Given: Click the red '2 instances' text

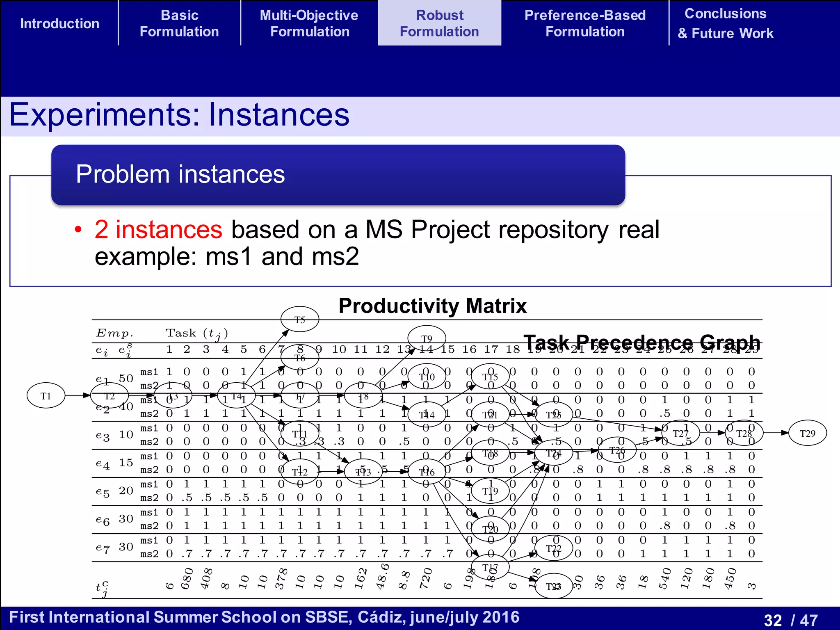Looking at the screenshot, I should coord(158,229).
